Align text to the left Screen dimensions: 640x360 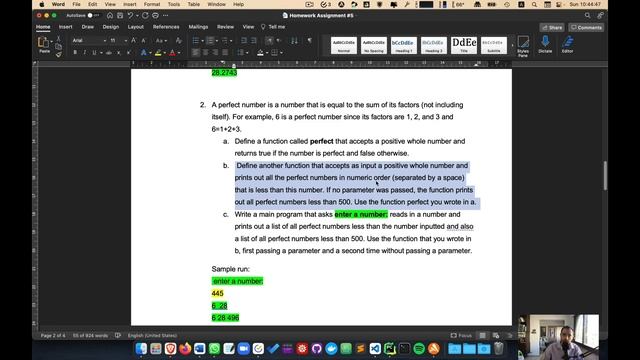(196, 53)
